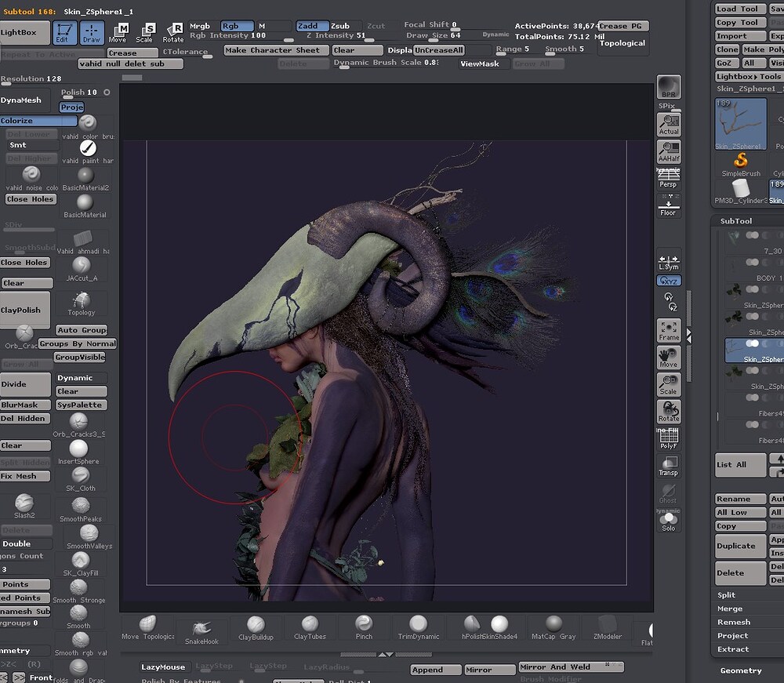Toggle the Floor grid
This screenshot has width=784, height=683.
pyautogui.click(x=669, y=205)
